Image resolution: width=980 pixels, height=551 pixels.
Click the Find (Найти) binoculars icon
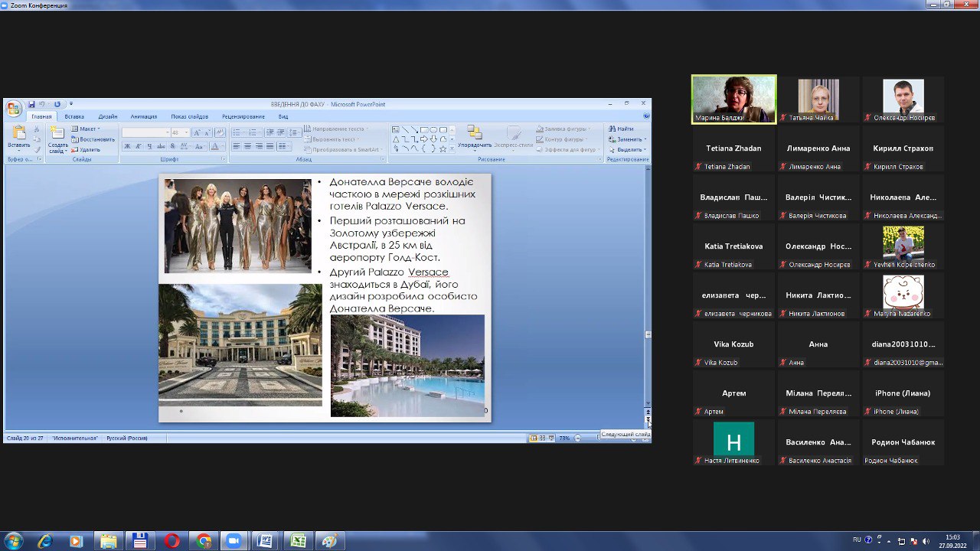[x=613, y=129]
